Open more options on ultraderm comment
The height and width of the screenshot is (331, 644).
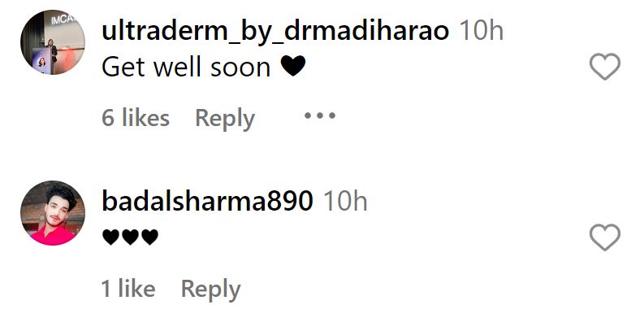coord(319,115)
